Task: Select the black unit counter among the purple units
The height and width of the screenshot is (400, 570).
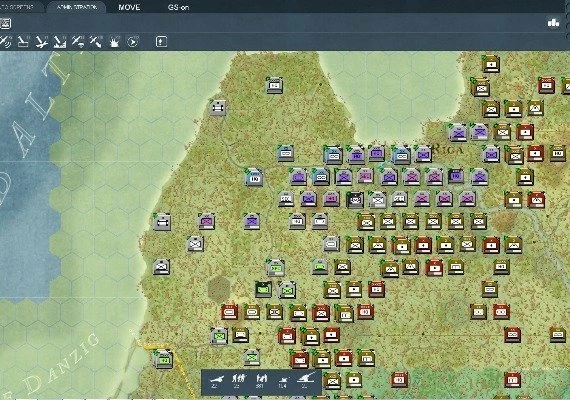Action: [355, 200]
